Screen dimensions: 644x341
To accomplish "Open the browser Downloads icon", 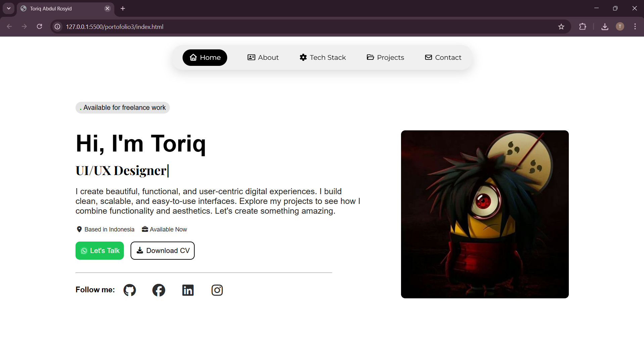I will click(605, 27).
